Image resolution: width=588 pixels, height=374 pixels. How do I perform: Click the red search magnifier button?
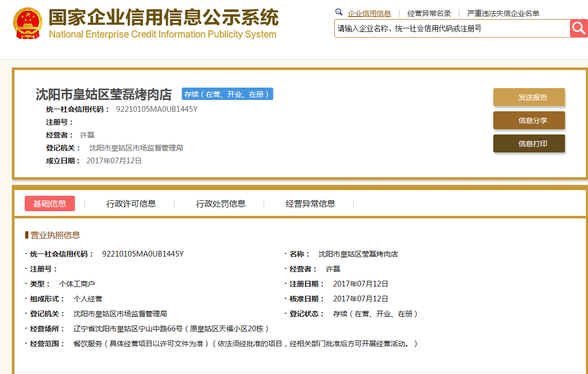point(579,28)
